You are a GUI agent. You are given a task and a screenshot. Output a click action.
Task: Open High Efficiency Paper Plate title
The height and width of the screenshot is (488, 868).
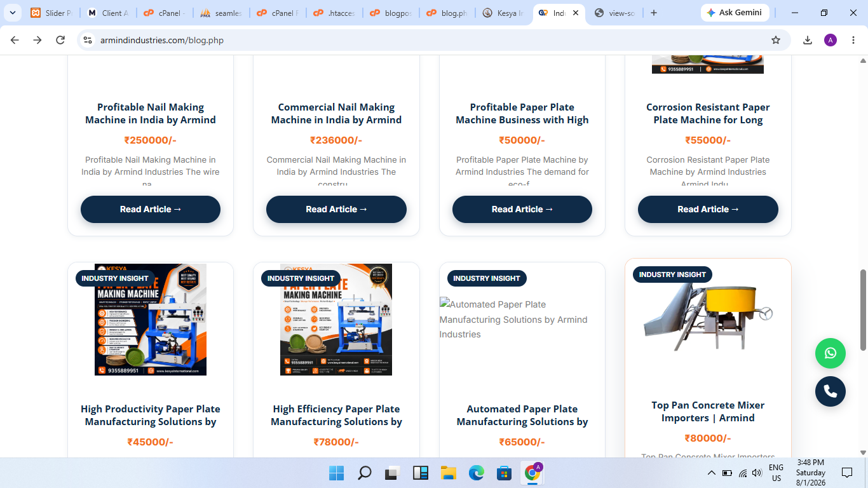pyautogui.click(x=336, y=416)
